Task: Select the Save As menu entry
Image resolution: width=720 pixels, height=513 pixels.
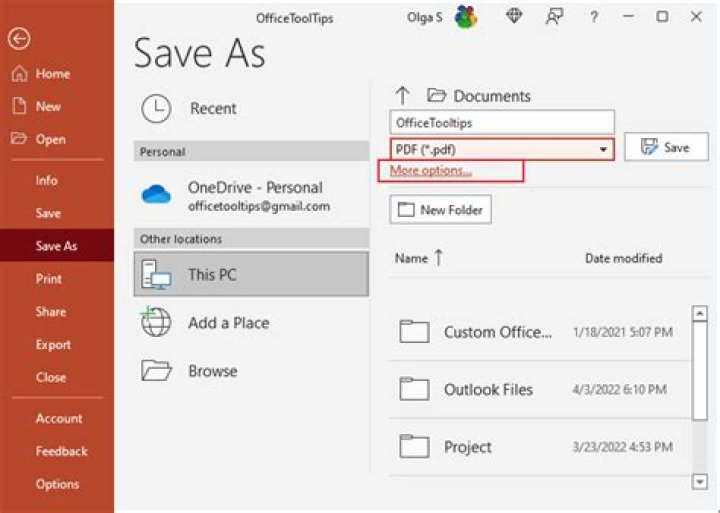Action: point(56,246)
